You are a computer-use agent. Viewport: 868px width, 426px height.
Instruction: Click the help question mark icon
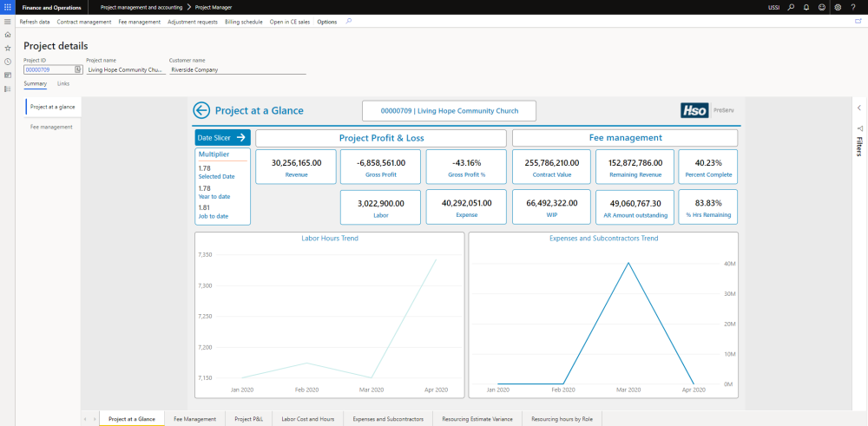(855, 7)
